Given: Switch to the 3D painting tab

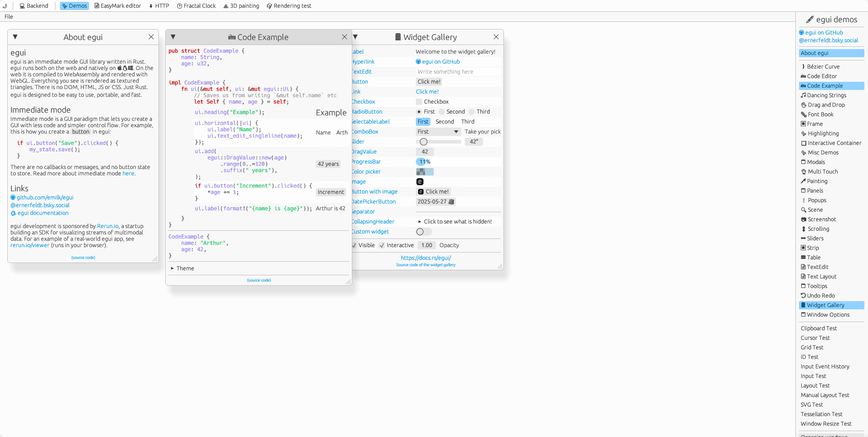Looking at the screenshot, I should pyautogui.click(x=241, y=6).
